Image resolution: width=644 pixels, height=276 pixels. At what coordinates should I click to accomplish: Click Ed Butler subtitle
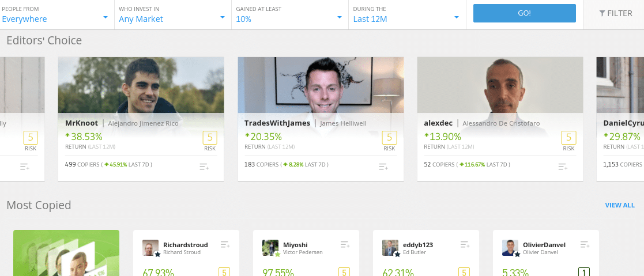(x=415, y=252)
